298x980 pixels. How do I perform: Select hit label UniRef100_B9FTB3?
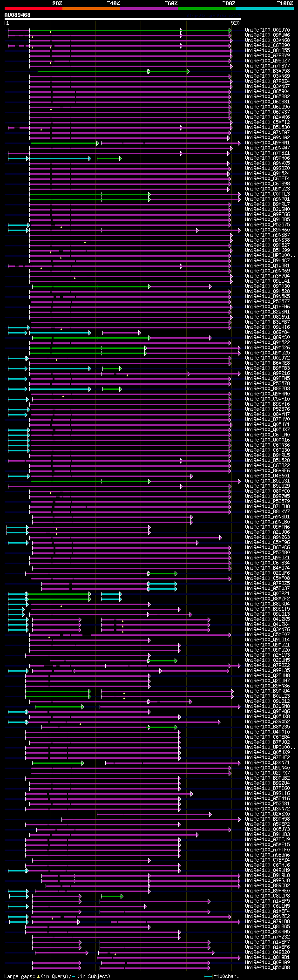(x=267, y=368)
